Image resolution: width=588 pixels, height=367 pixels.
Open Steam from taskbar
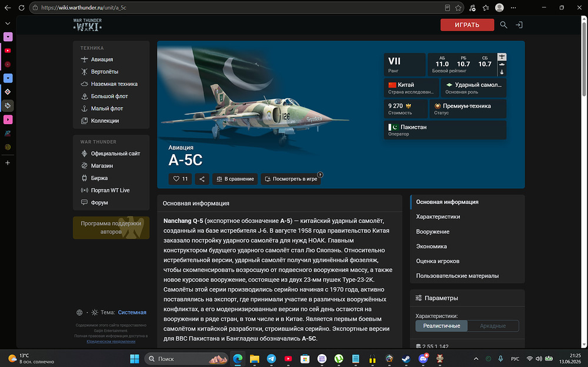click(406, 359)
